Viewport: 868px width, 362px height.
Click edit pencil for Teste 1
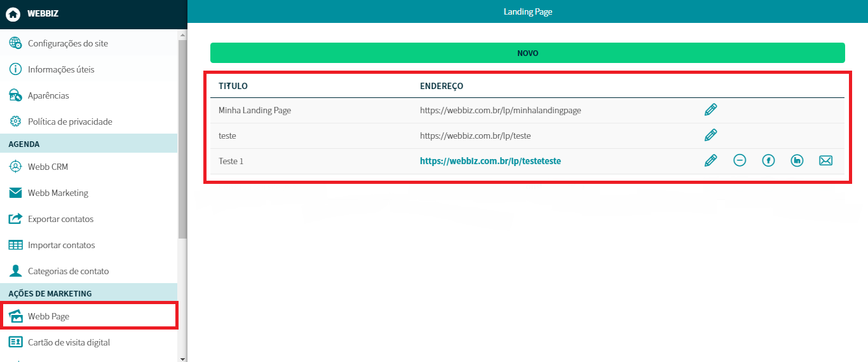click(710, 161)
